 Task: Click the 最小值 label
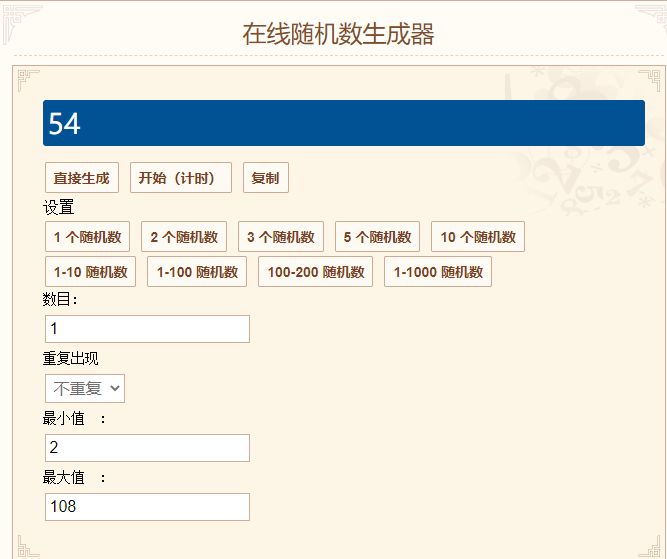click(74, 418)
